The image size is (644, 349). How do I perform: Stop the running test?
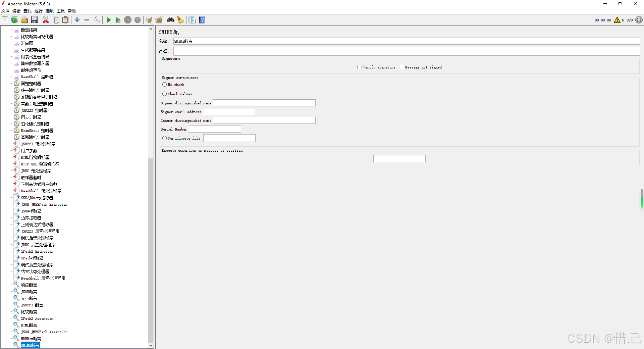tap(128, 20)
